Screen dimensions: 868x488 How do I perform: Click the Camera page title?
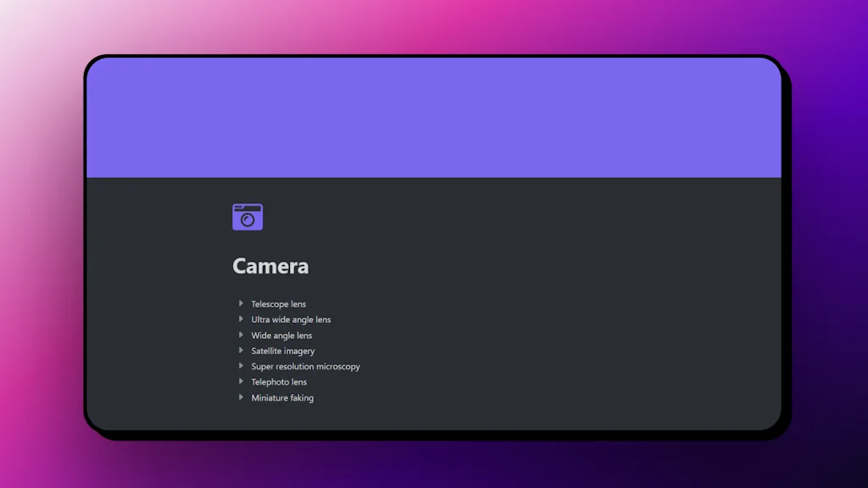(270, 266)
